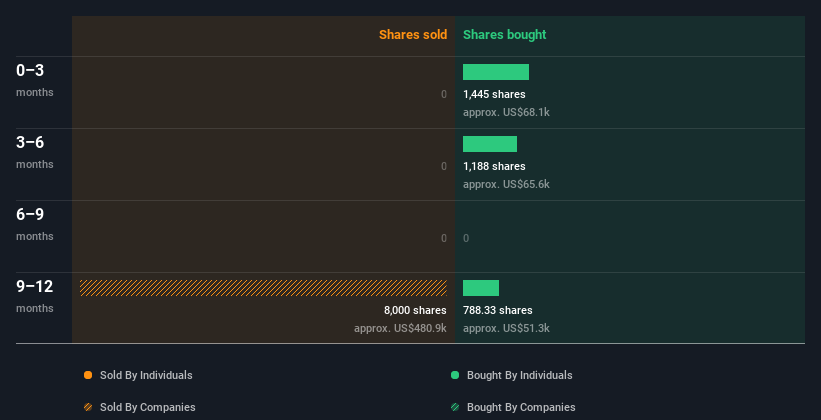Click the shares sold zero in 6–9 months row
Viewport: 821px width, 420px height.
click(444, 238)
